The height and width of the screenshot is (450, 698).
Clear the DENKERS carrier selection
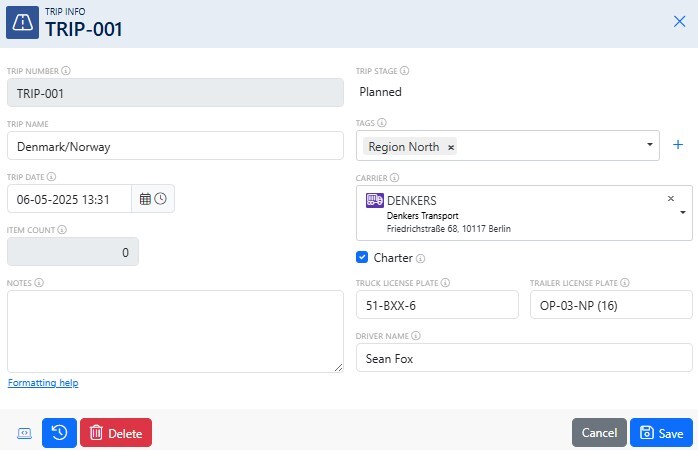pyautogui.click(x=671, y=198)
